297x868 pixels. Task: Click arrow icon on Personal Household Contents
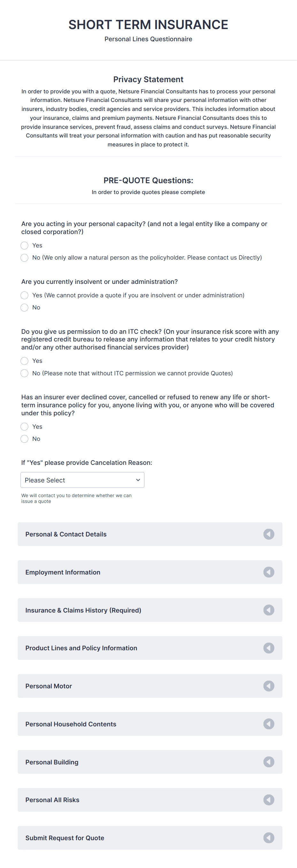pyautogui.click(x=268, y=724)
